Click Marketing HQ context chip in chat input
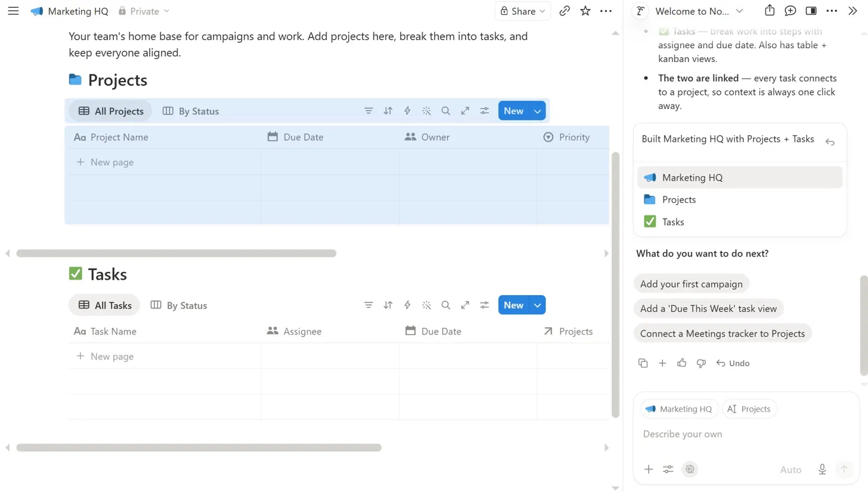Screen dimensions: 868x492 point(680,409)
